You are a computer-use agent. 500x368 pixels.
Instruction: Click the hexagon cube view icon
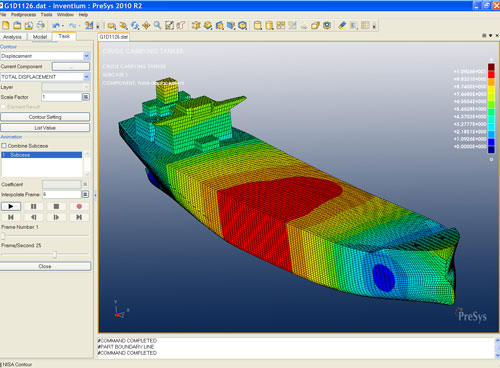tap(243, 25)
